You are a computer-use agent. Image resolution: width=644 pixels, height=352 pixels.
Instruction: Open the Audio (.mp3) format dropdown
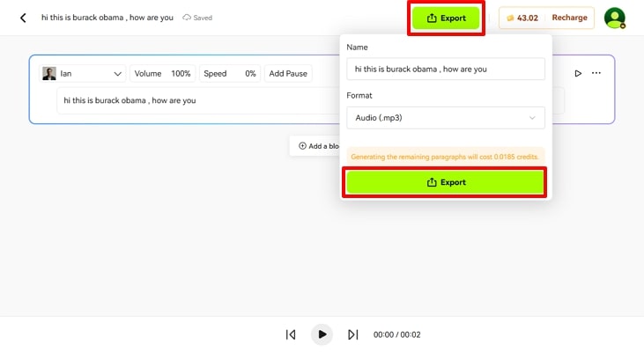(x=446, y=118)
